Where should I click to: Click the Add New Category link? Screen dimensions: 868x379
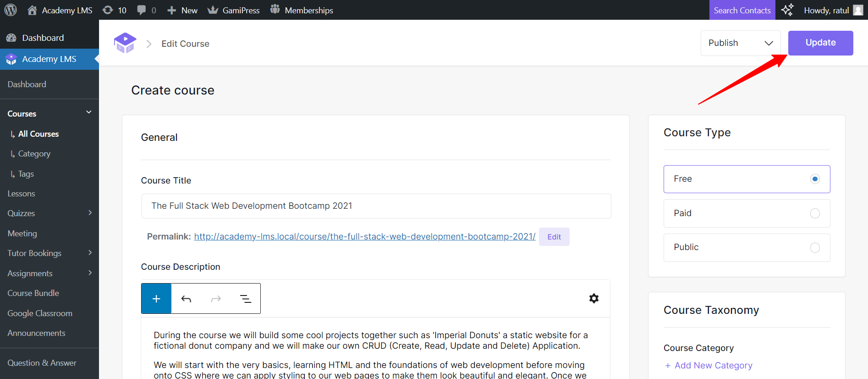[713, 365]
